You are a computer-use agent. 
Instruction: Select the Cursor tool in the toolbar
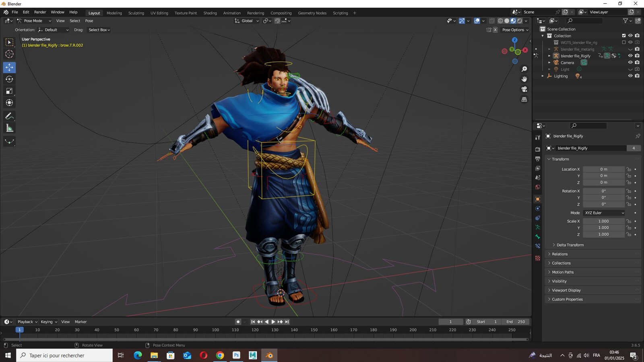click(9, 54)
